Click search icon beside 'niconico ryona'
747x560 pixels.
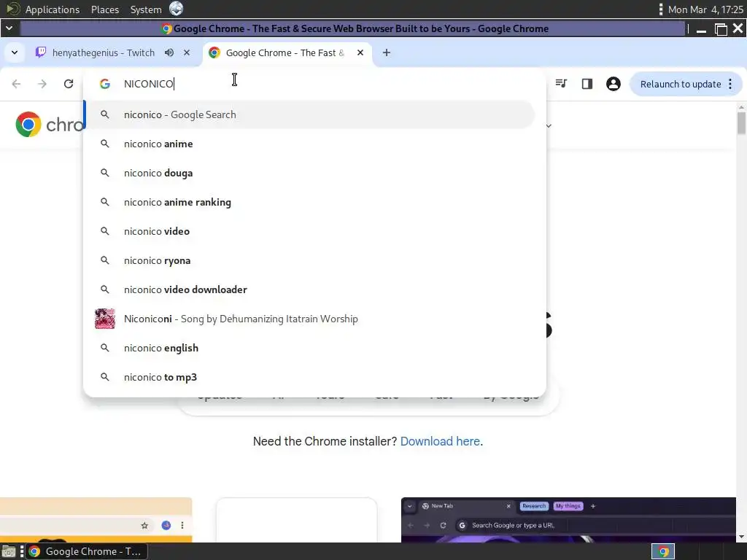(x=105, y=260)
